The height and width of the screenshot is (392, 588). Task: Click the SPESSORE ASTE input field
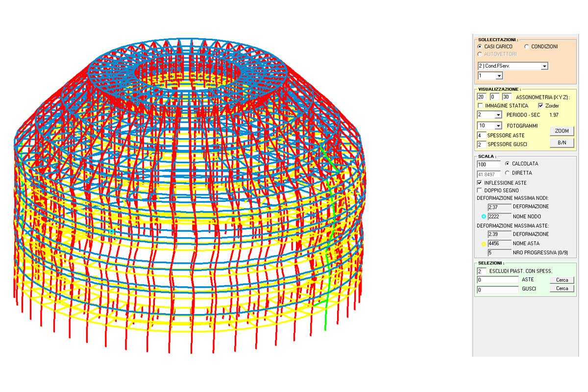[481, 135]
